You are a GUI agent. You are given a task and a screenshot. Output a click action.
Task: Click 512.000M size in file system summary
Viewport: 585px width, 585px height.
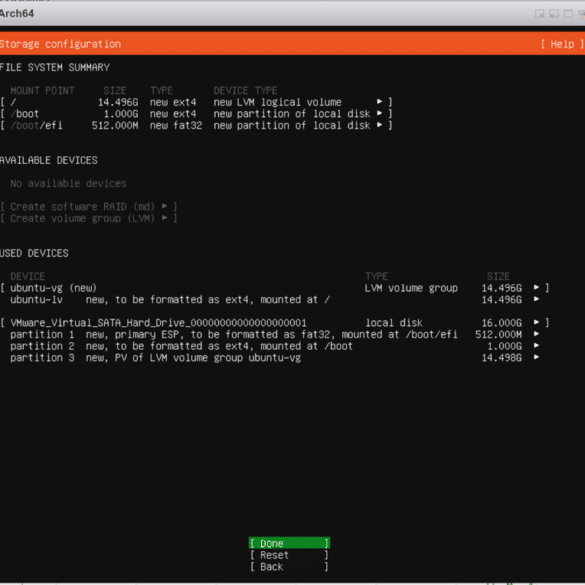click(x=115, y=125)
